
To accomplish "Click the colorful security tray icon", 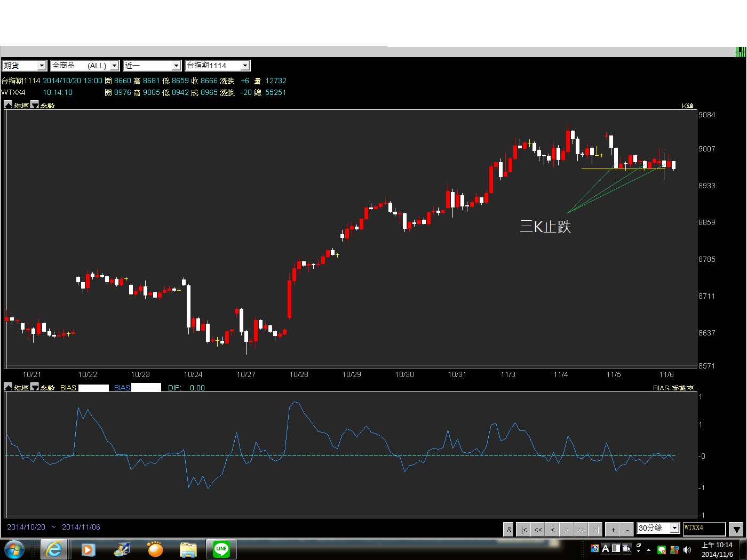I will (x=674, y=550).
